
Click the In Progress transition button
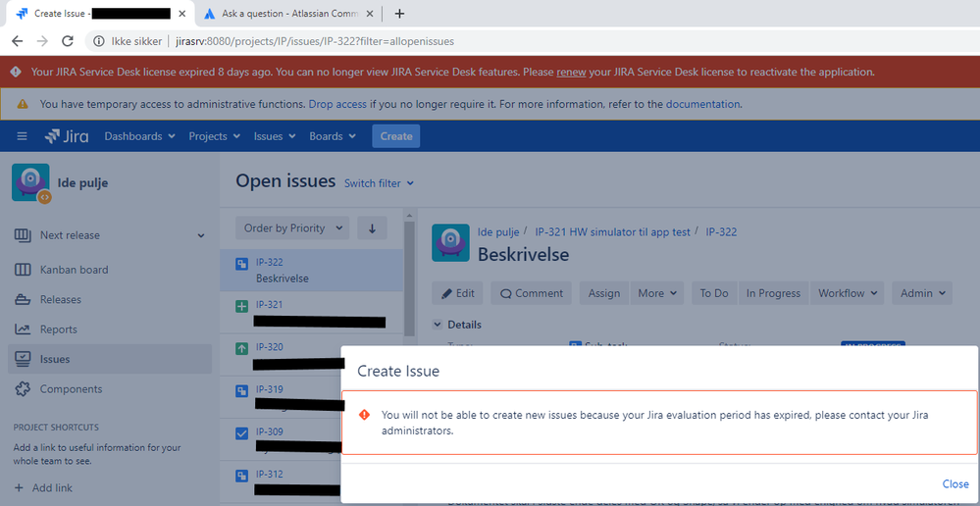coord(774,293)
